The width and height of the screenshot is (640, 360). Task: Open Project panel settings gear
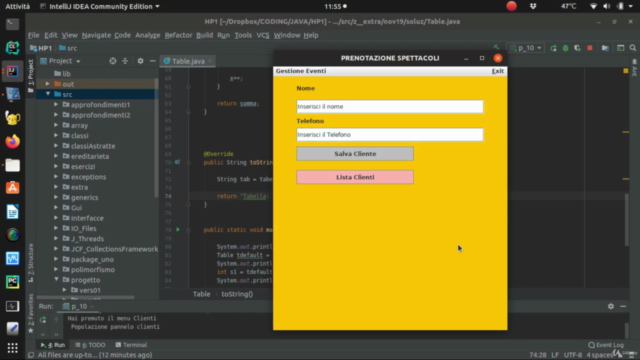[x=140, y=61]
